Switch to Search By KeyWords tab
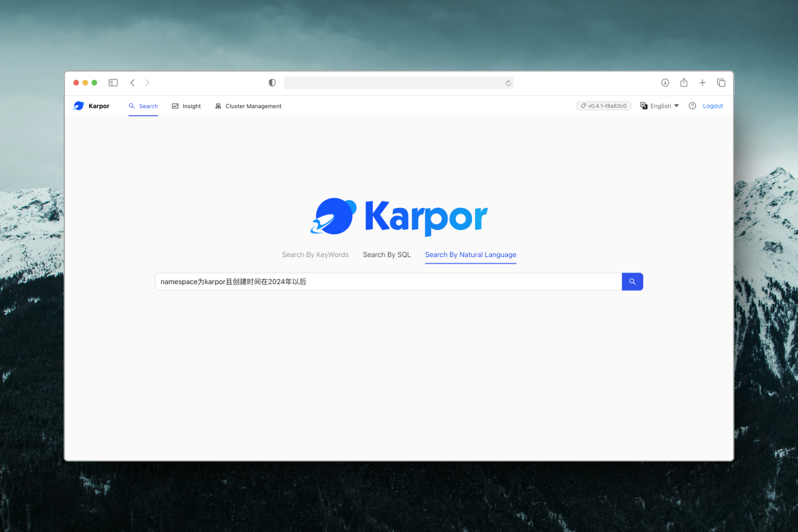The width and height of the screenshot is (798, 532). pos(315,255)
